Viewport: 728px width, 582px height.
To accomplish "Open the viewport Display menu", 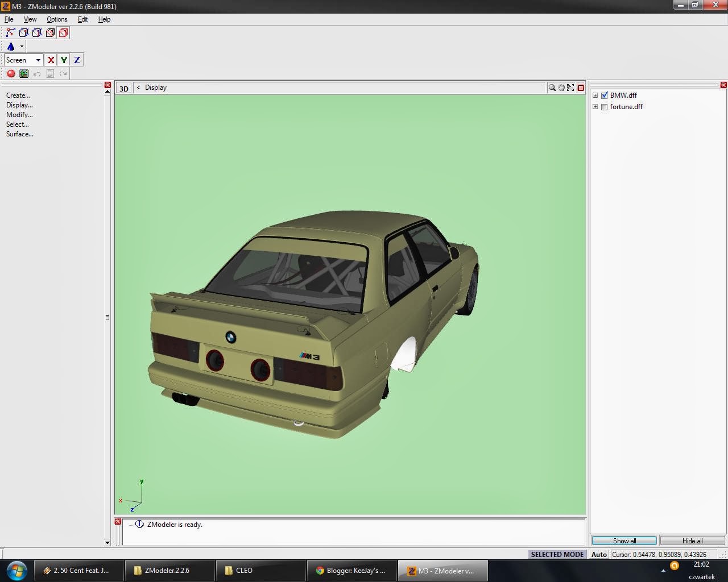I will [x=156, y=88].
